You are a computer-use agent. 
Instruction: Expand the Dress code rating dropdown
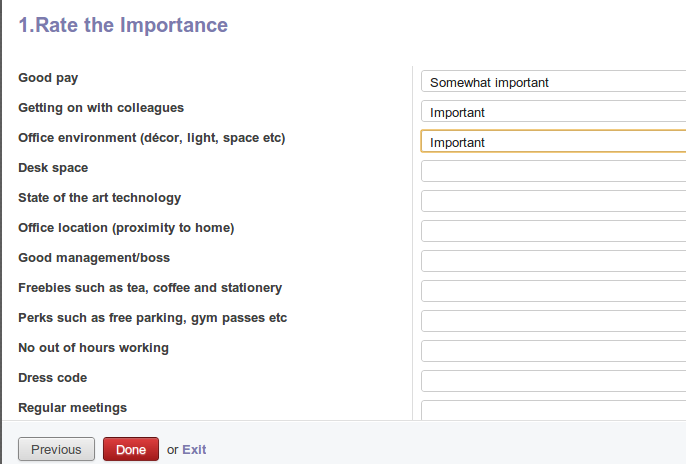point(553,381)
